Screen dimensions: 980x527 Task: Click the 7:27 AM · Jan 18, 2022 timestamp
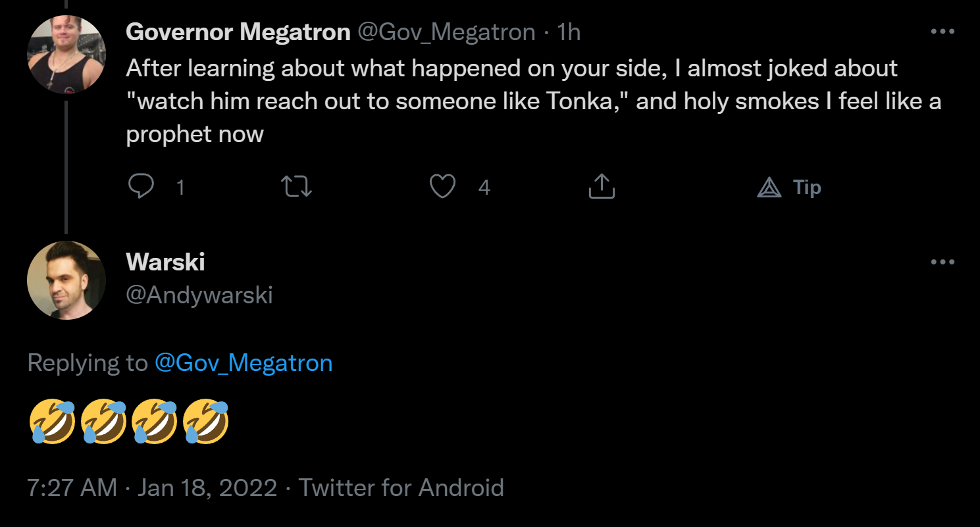(x=151, y=488)
